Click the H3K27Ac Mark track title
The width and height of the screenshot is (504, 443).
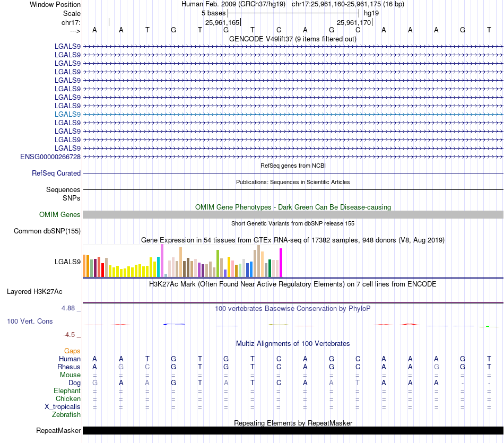293,284
